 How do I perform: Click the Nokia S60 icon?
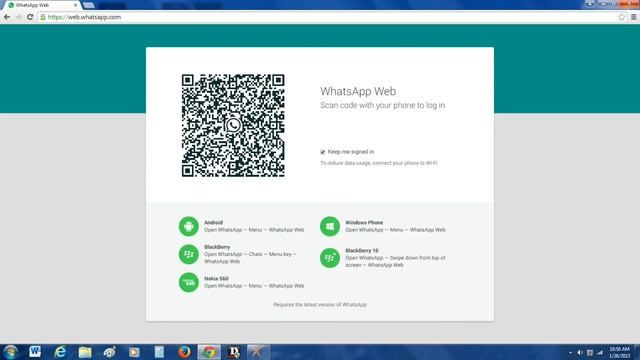(189, 282)
